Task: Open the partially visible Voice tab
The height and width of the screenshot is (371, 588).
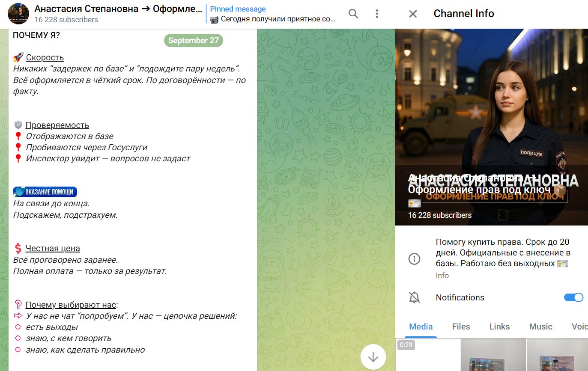Action: pos(579,326)
